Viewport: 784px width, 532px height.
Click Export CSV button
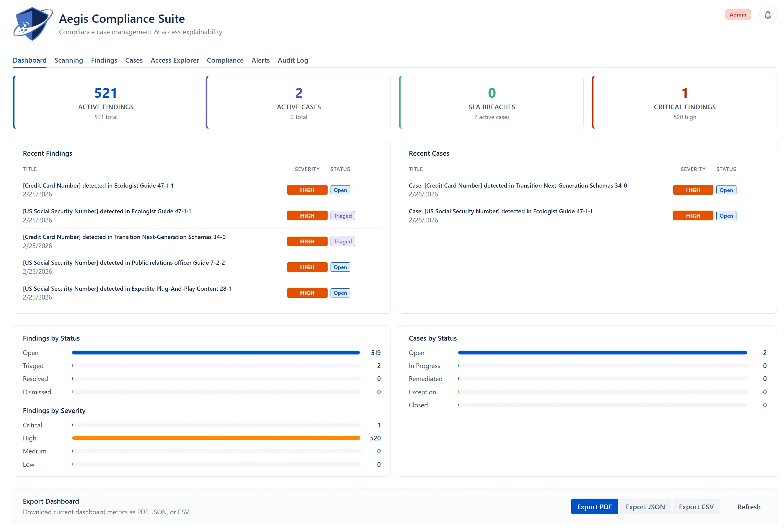tap(696, 506)
